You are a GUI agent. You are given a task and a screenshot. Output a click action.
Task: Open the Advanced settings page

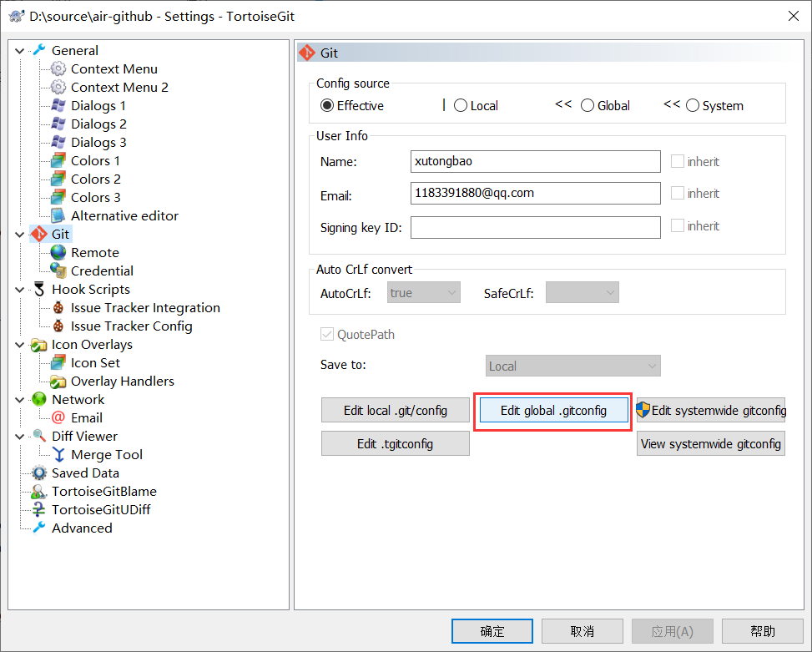coord(82,528)
